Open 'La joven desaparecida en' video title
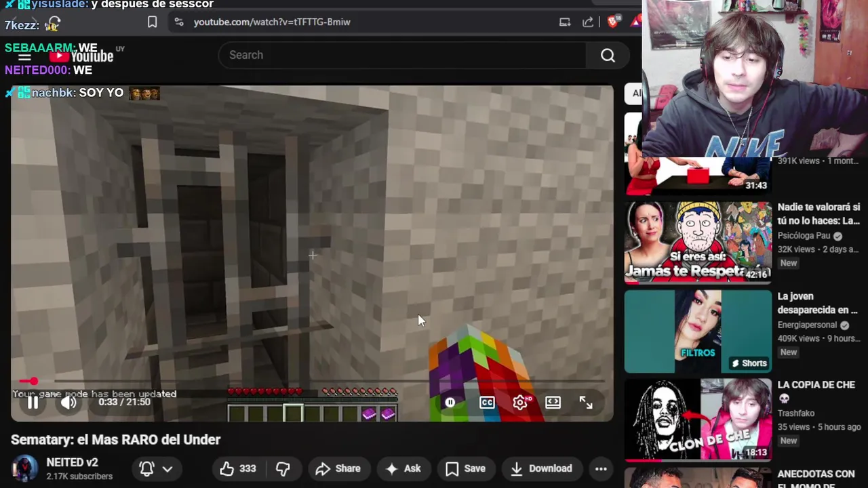868x488 pixels. pos(818,303)
